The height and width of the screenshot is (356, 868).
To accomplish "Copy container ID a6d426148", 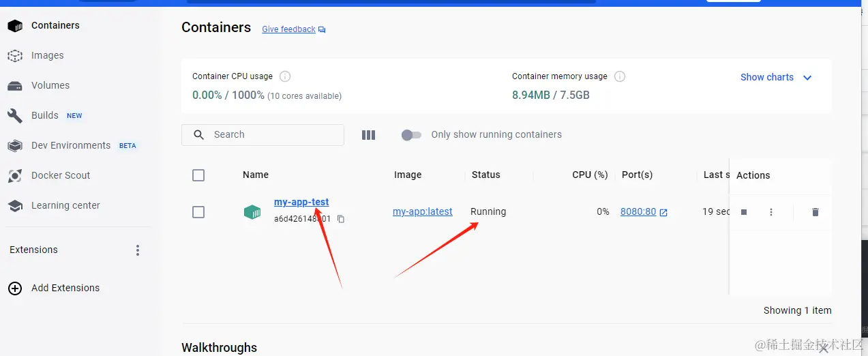I will coord(341,219).
